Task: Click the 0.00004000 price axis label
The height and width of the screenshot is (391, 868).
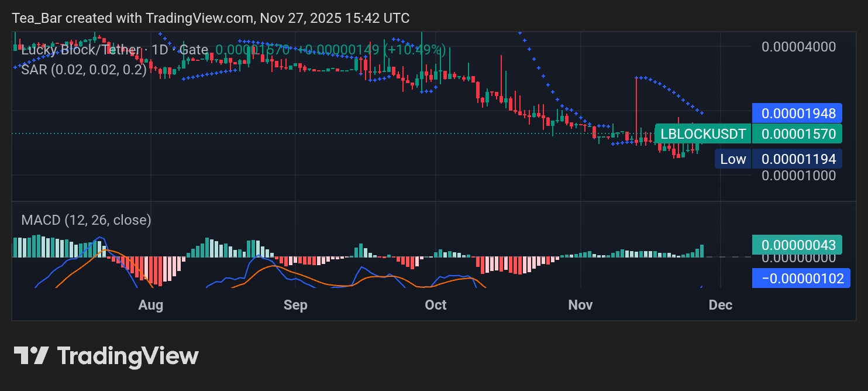Action: pyautogui.click(x=798, y=47)
